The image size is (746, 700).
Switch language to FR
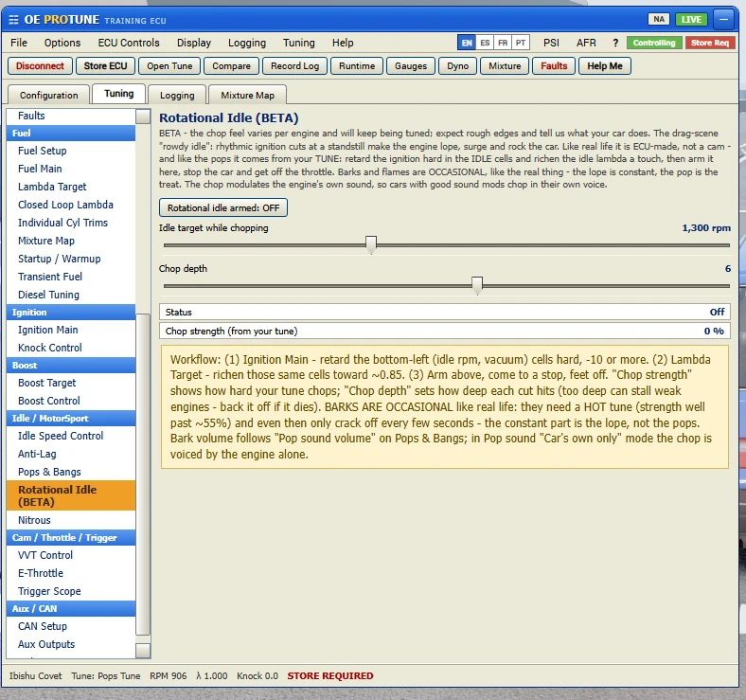coord(503,43)
